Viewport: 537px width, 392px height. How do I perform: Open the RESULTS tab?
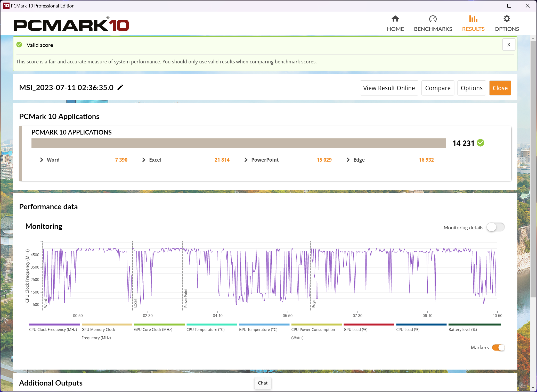click(x=473, y=29)
